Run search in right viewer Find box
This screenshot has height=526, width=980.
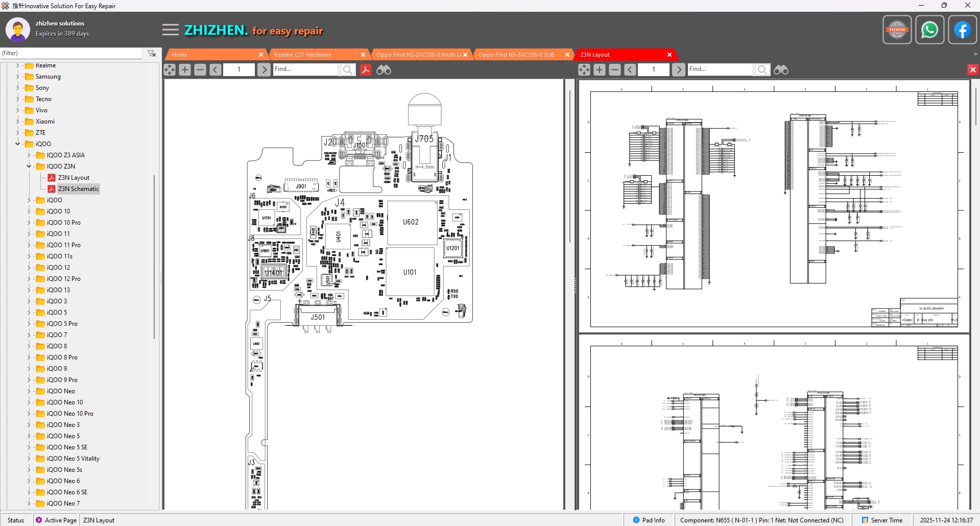point(762,69)
